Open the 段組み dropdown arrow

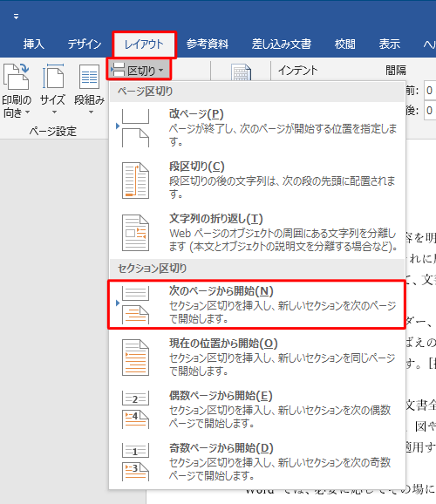coord(91,112)
